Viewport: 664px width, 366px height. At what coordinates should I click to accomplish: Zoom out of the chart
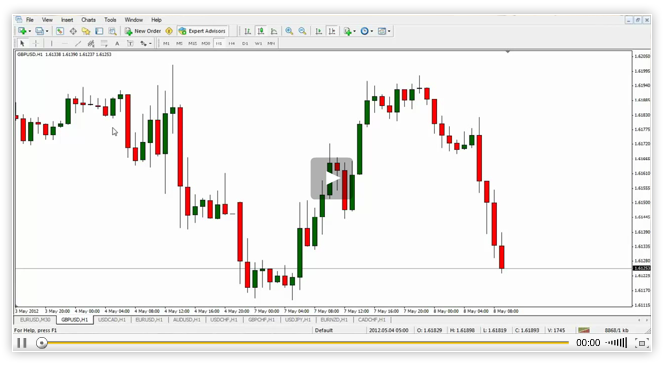(302, 31)
